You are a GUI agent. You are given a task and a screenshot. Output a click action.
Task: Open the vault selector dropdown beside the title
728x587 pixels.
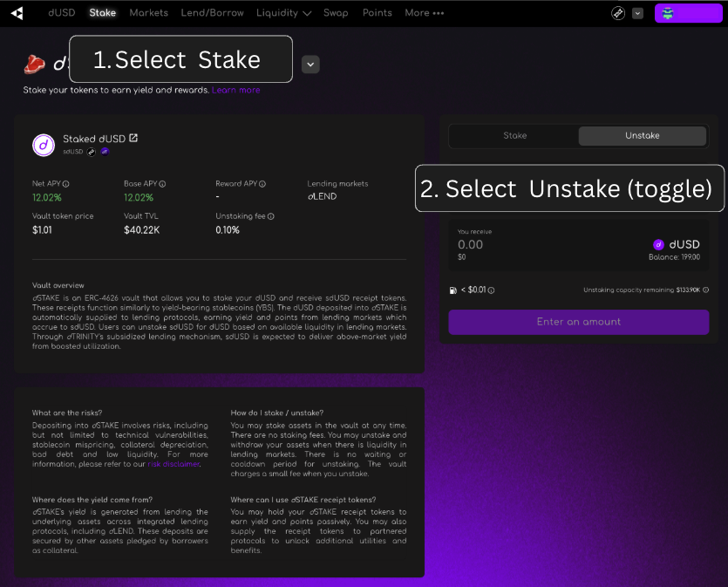pos(311,64)
